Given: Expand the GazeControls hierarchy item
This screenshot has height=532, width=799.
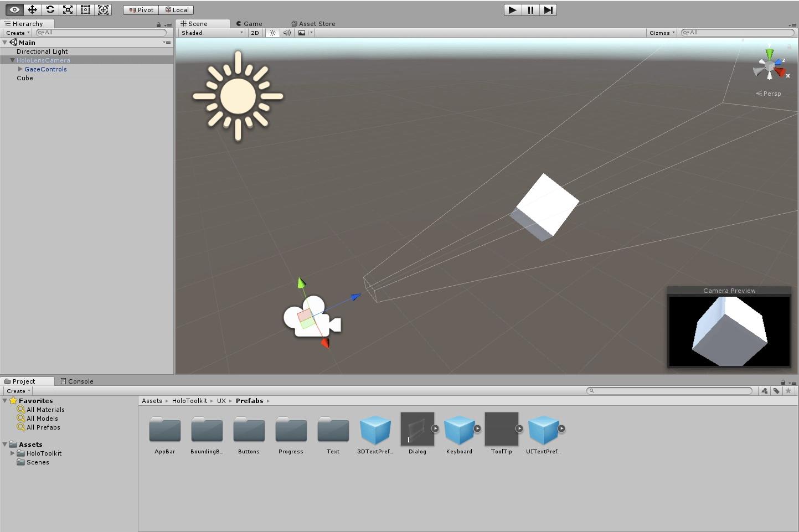Looking at the screenshot, I should (20, 69).
